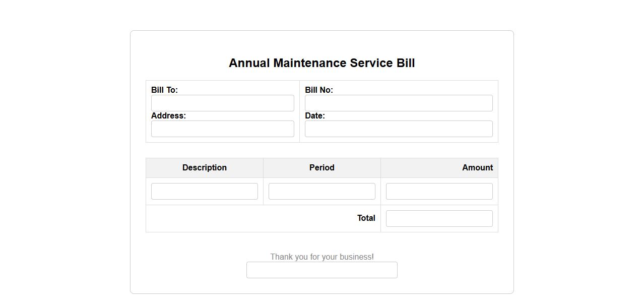Select the Bill No input field
The image size is (644, 303).
[398, 103]
